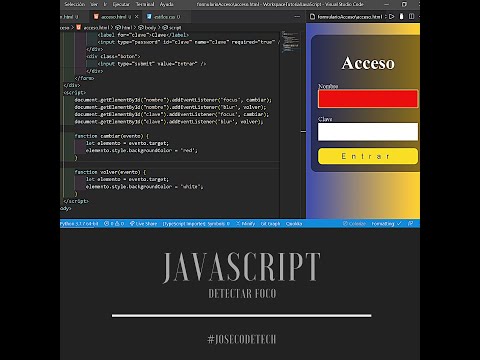This screenshot has width=480, height=360.
Task: Click the function volver(evento) line
Action: click(110, 172)
